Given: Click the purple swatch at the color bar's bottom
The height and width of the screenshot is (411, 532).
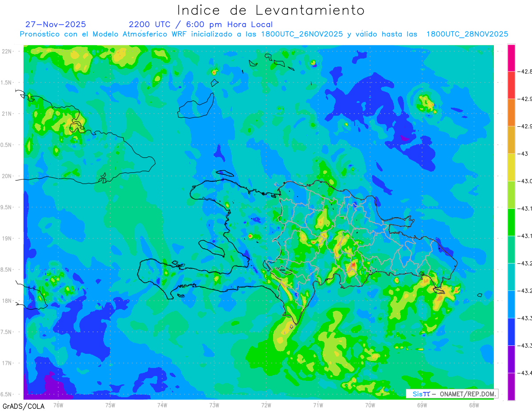Looking at the screenshot, I should point(511,386).
